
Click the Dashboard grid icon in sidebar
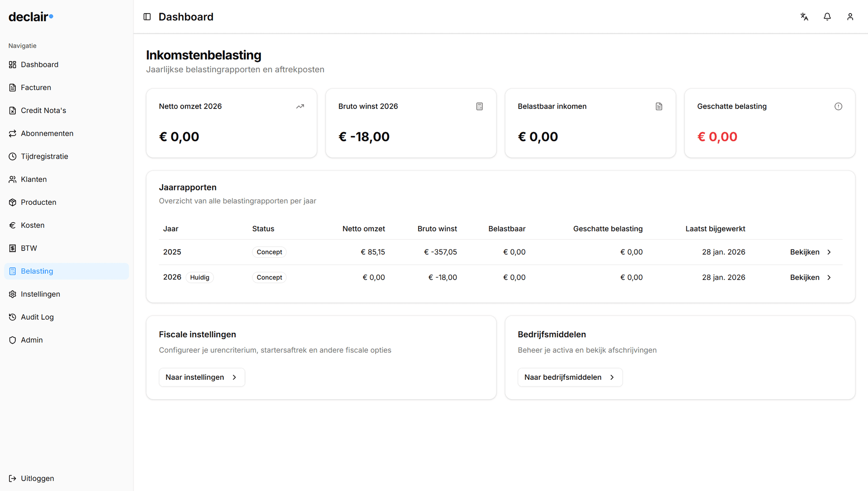tap(13, 65)
